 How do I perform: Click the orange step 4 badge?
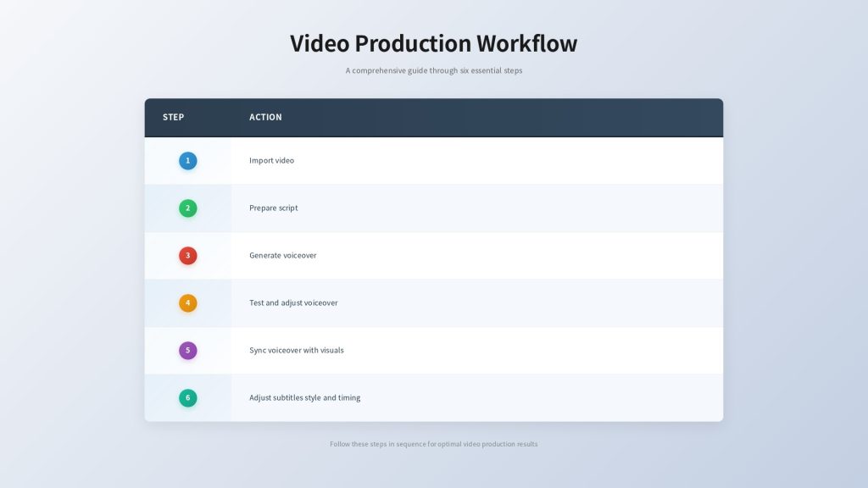click(x=187, y=302)
